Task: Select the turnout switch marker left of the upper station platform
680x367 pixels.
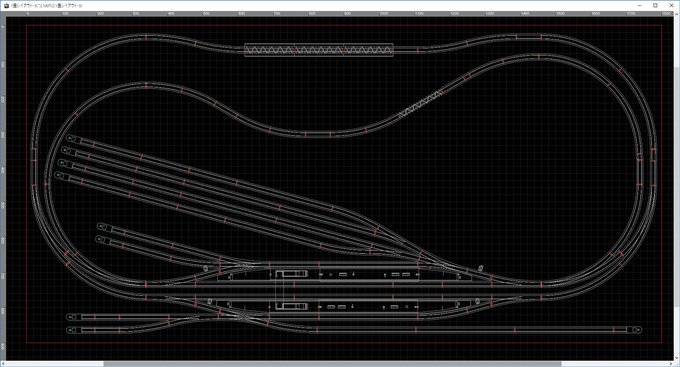Action: [206, 269]
